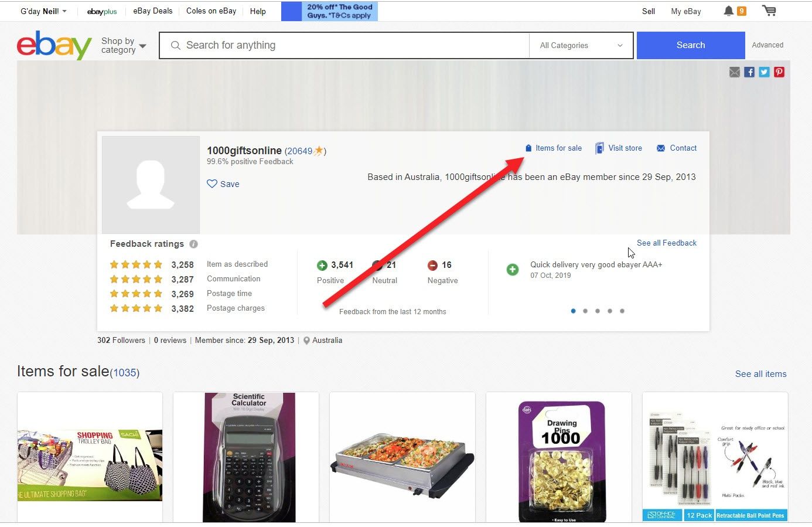Click the Australia location text
Viewport: 812px width, 527px height.
tap(327, 340)
